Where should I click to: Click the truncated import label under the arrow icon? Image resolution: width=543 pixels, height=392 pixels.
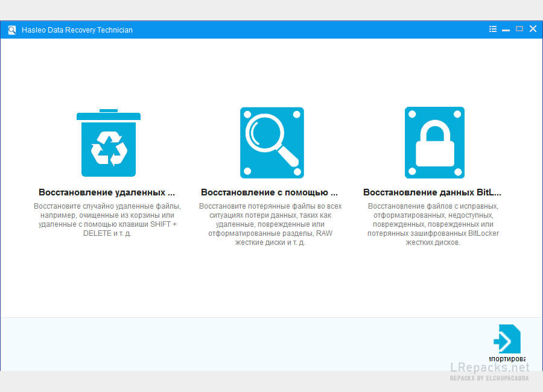tap(507, 359)
